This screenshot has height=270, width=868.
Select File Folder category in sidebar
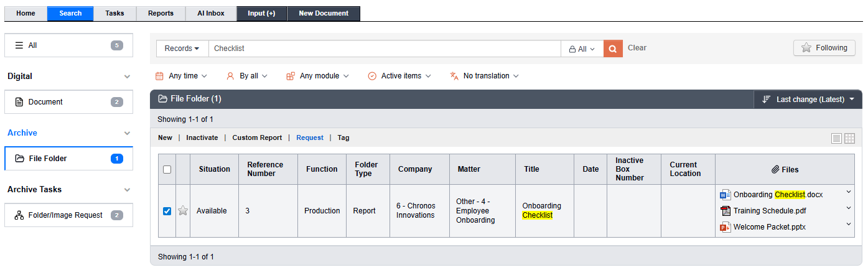tap(68, 159)
